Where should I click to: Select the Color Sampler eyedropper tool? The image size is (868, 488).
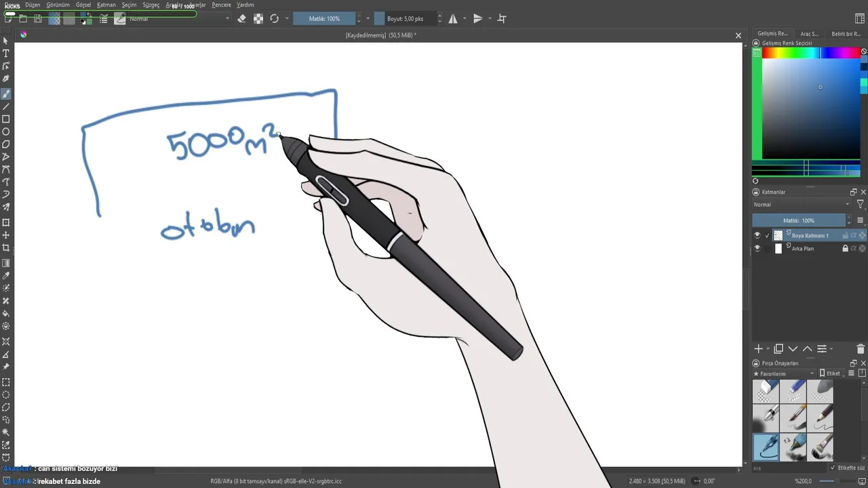6,276
